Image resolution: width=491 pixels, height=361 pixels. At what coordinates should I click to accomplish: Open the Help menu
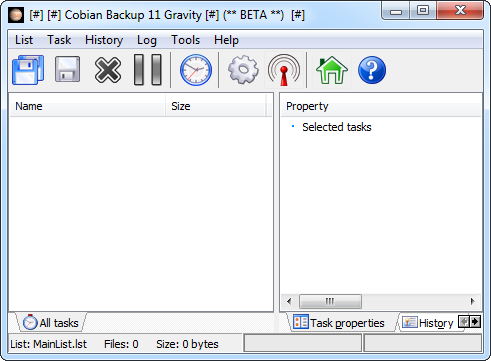[x=226, y=40]
